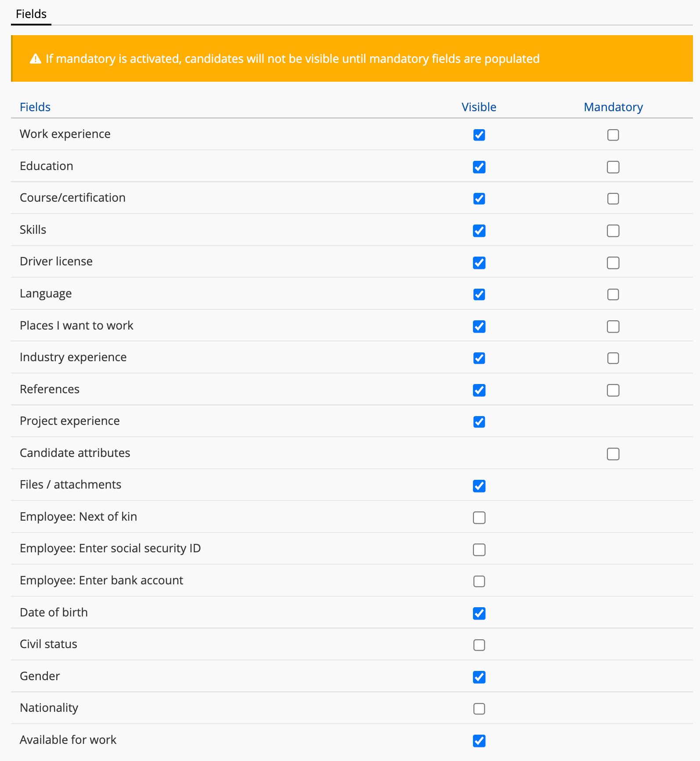Mark References as mandatory

point(613,390)
